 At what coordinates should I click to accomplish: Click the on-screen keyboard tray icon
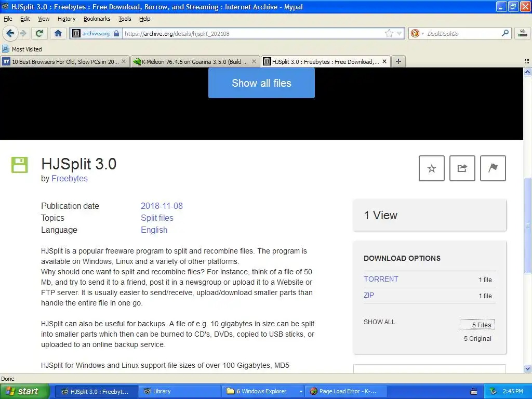[x=474, y=392]
